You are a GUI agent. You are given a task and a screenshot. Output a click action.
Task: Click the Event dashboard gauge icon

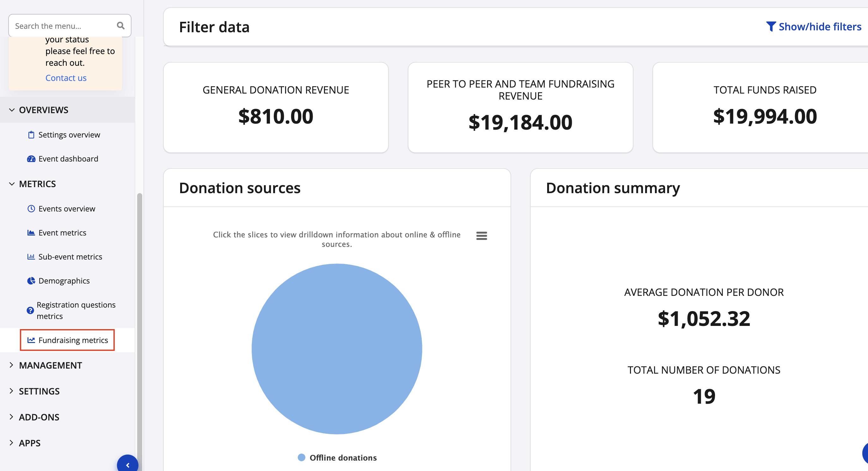31,159
